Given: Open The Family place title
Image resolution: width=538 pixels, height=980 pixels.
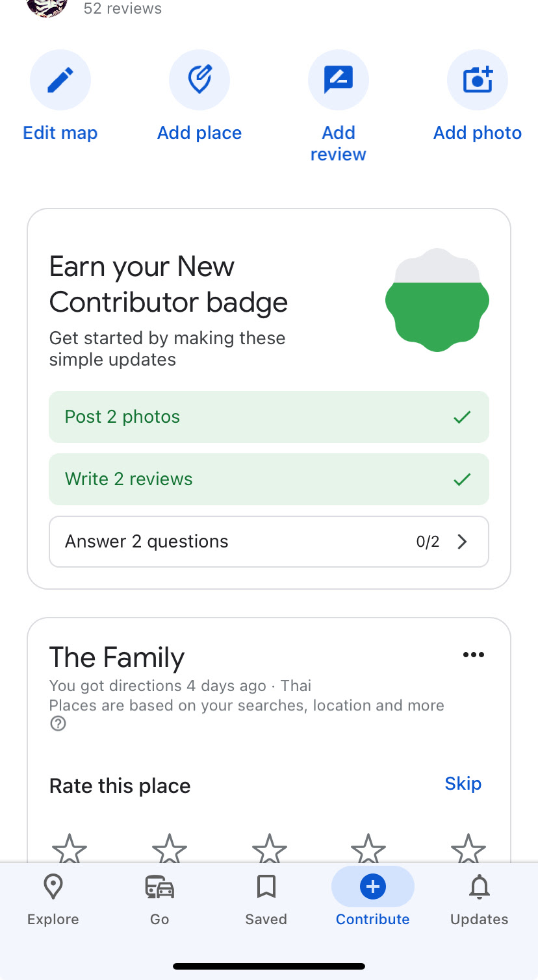Looking at the screenshot, I should point(117,657).
